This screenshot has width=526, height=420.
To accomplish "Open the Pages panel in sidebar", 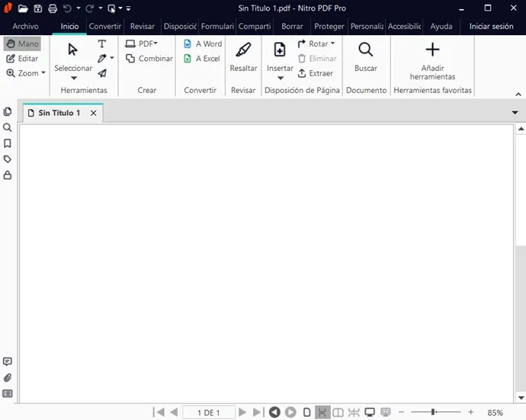I will point(8,111).
